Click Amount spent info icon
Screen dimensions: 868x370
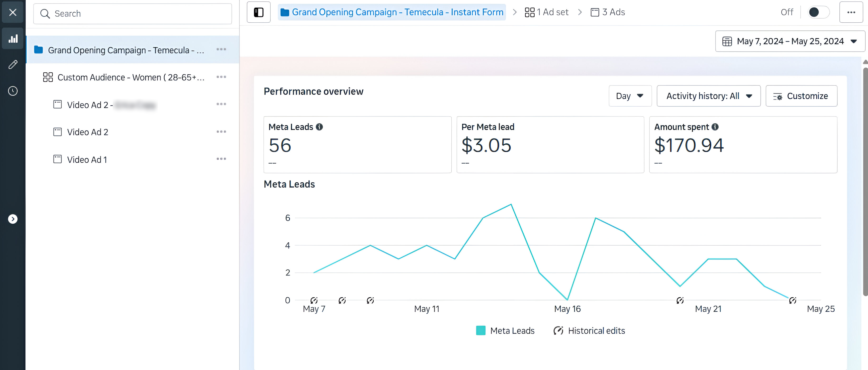coord(715,127)
